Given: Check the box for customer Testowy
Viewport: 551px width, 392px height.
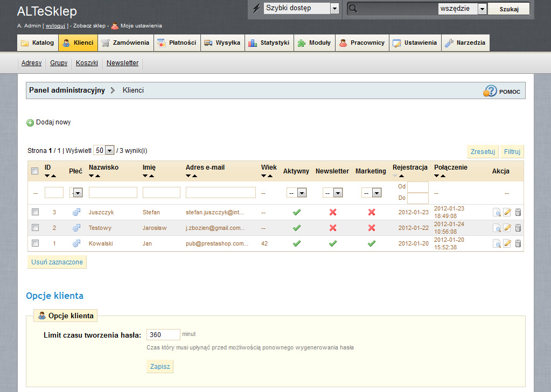Looking at the screenshot, I should pos(35,228).
